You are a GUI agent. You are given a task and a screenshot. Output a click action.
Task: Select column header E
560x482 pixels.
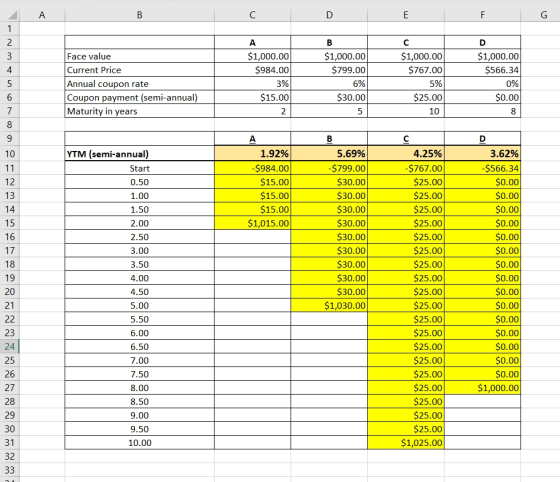pos(406,15)
